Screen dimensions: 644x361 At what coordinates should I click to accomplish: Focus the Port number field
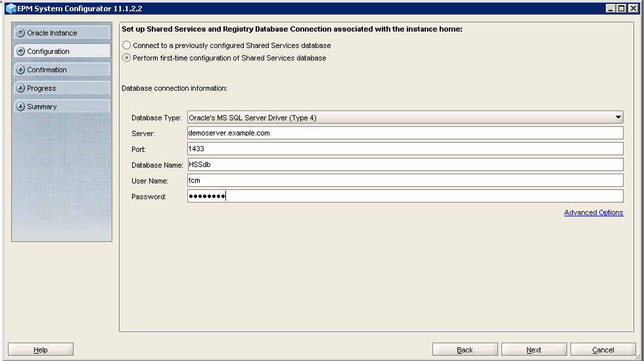pos(405,149)
